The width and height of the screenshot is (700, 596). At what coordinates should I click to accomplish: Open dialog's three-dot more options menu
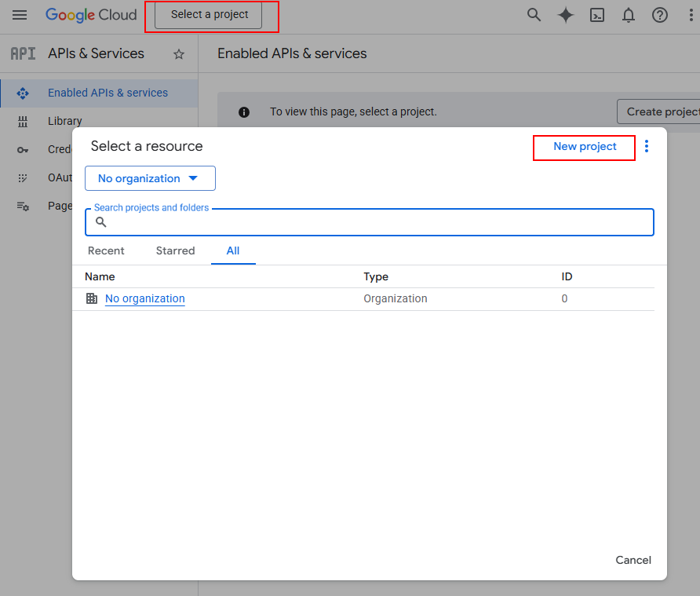click(x=647, y=146)
